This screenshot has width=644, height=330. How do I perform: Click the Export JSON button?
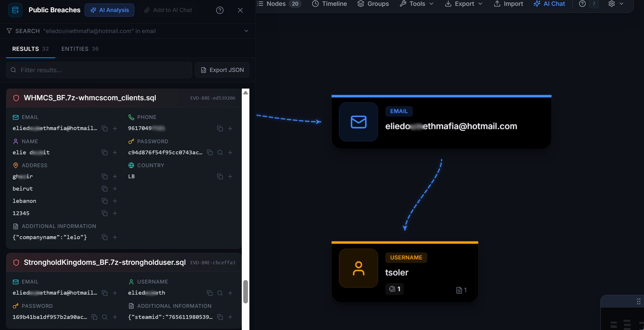[222, 70]
